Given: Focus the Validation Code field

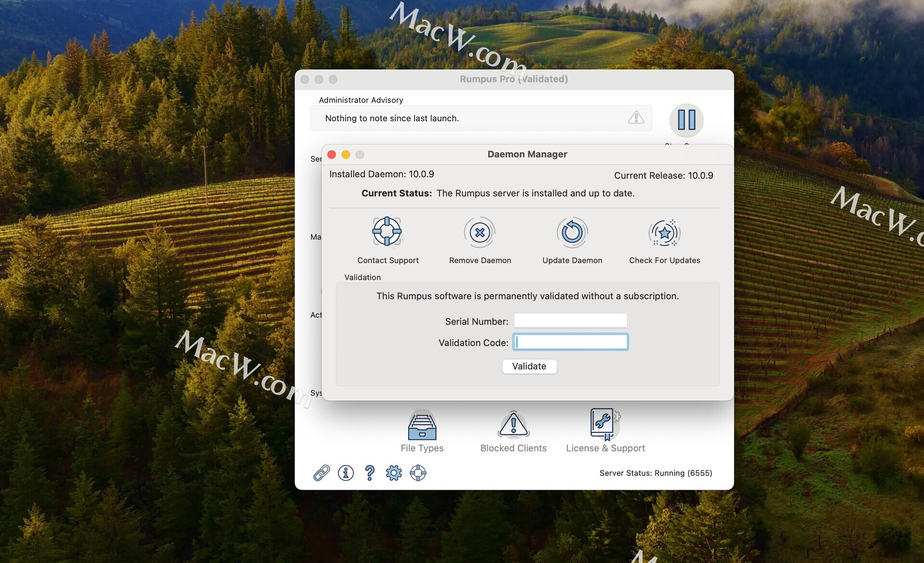Looking at the screenshot, I should click(x=570, y=342).
